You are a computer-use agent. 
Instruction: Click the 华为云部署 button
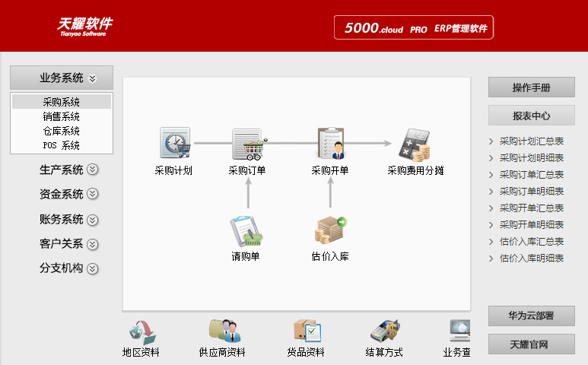click(x=531, y=316)
